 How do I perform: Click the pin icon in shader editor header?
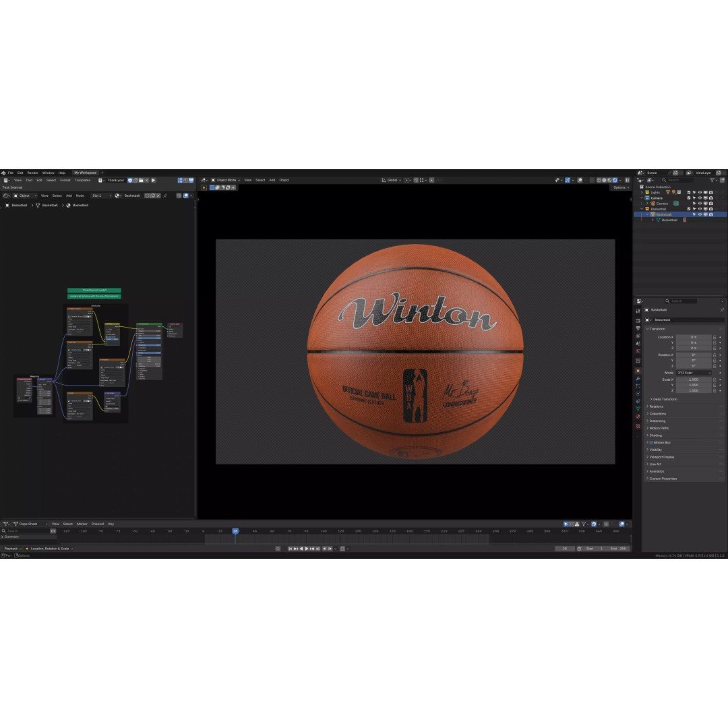click(165, 195)
